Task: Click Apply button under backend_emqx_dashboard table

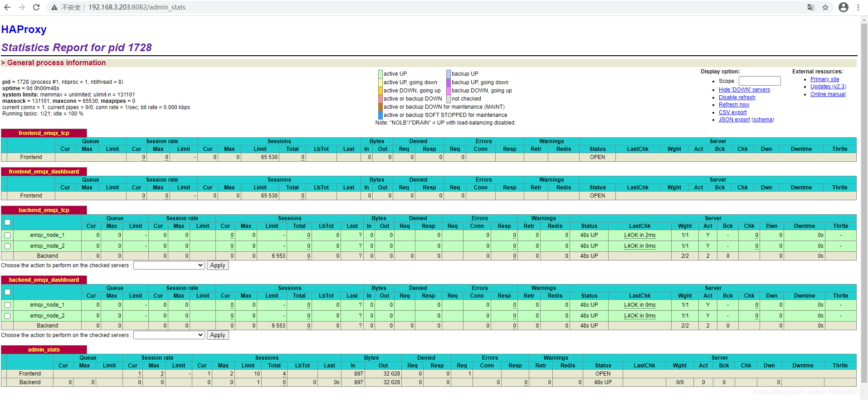Action: 218,335
